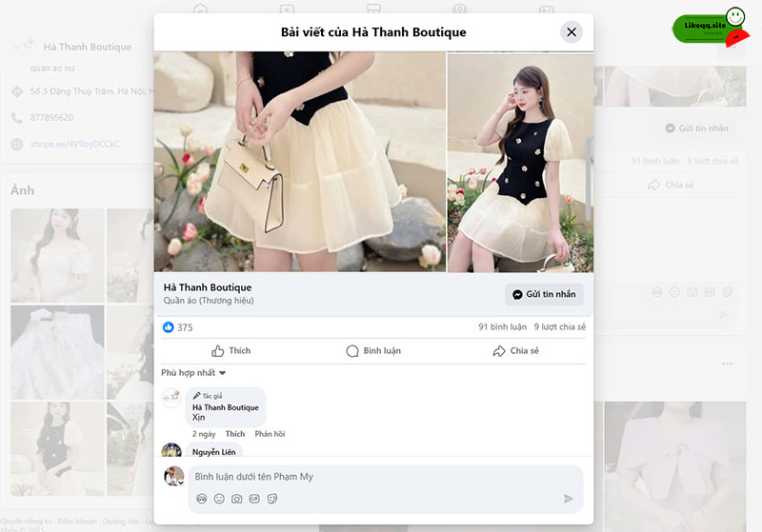Click the address Số 3 Đặng Thuỳ Trâm

pos(91,91)
